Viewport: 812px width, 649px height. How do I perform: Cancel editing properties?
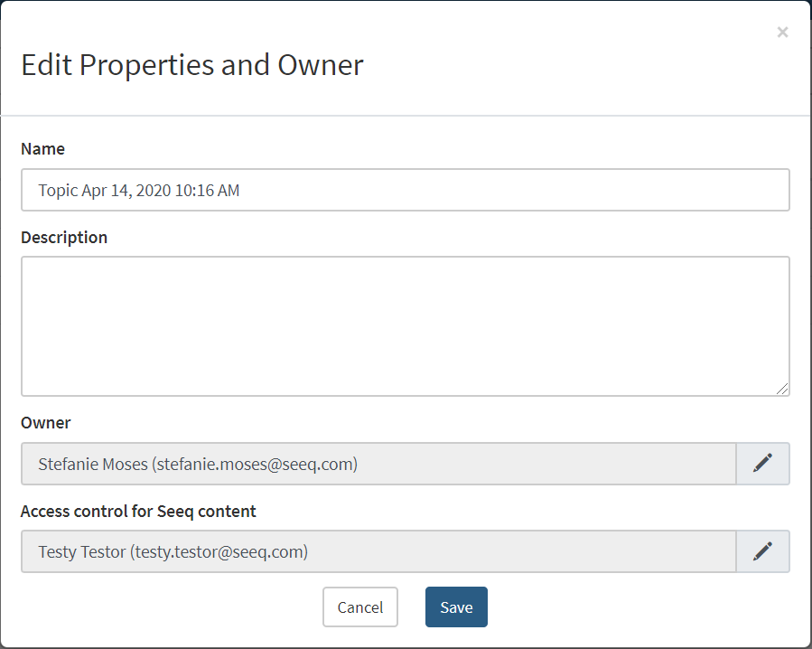pyautogui.click(x=359, y=607)
